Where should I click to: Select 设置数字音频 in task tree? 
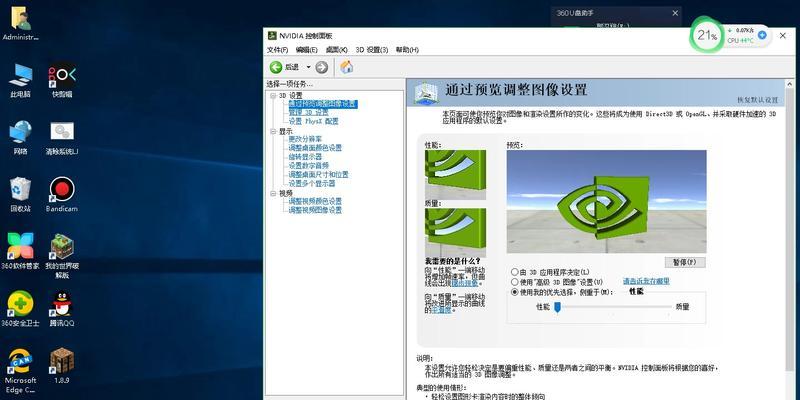click(x=309, y=166)
